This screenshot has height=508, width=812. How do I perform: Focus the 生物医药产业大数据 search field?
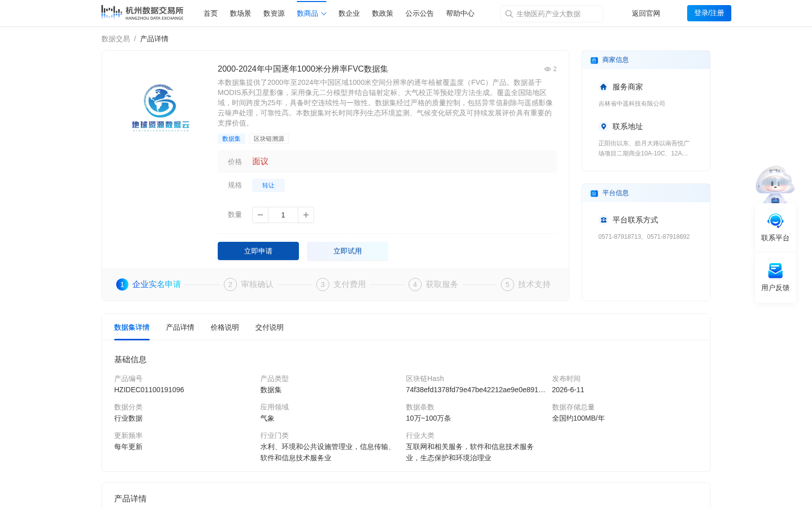[552, 14]
